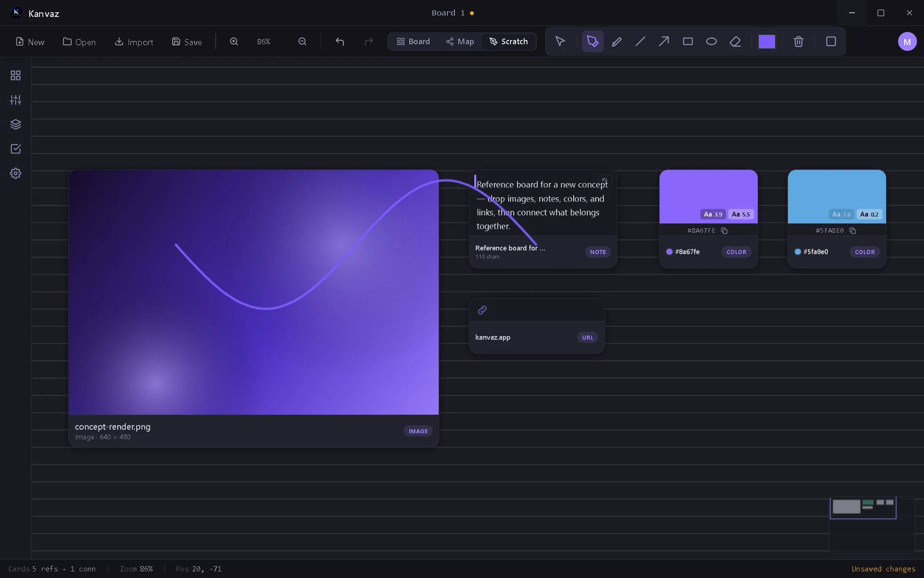
Task: Click the Board 1 title
Action: click(448, 13)
